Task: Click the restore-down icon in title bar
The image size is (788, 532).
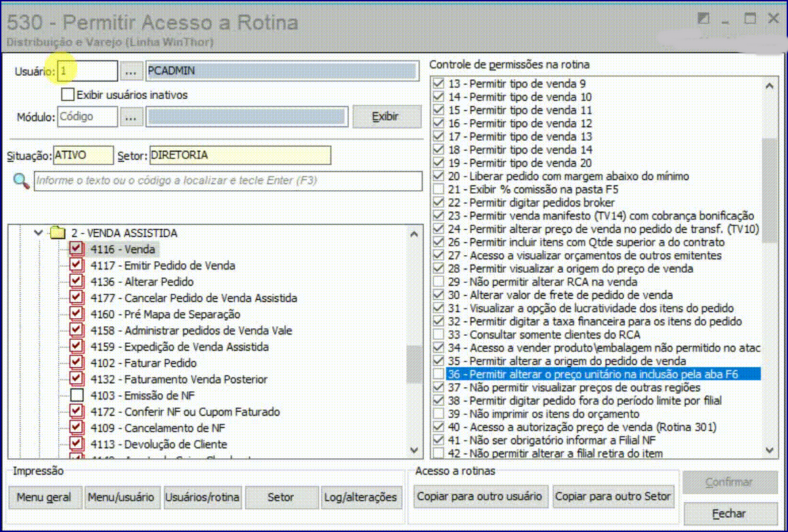Action: (x=703, y=19)
